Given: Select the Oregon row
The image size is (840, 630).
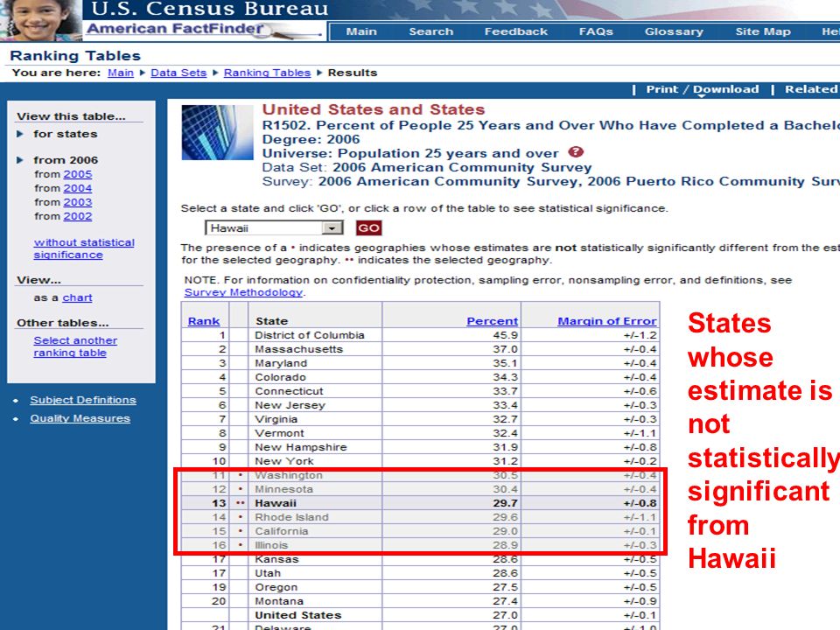Looking at the screenshot, I should (x=421, y=587).
